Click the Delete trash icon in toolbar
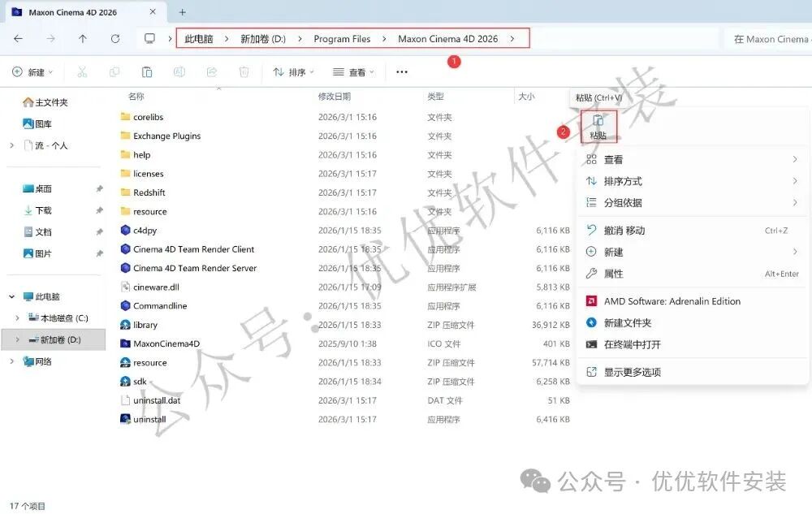The image size is (812, 514). click(x=244, y=72)
